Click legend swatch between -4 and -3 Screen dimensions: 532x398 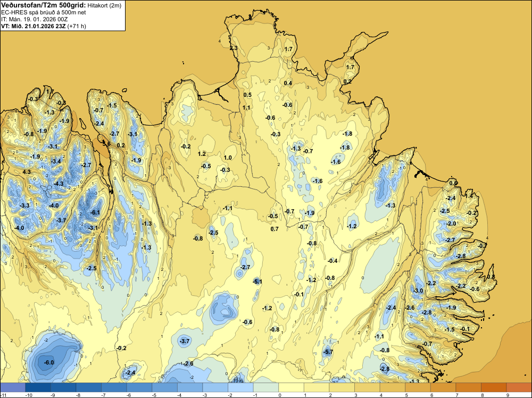click(190, 387)
